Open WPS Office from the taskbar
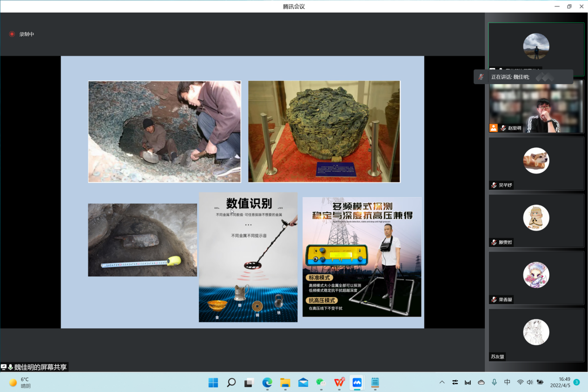This screenshot has height=392, width=588. point(339,382)
